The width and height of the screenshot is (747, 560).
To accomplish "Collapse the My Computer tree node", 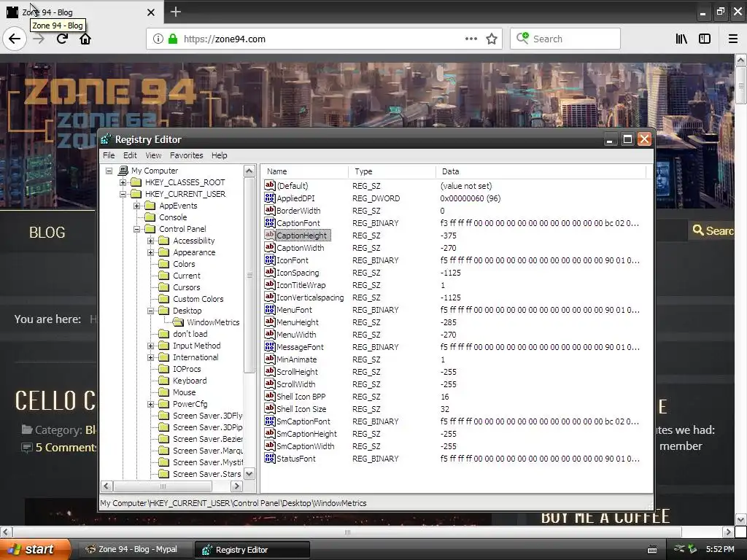I will [109, 171].
